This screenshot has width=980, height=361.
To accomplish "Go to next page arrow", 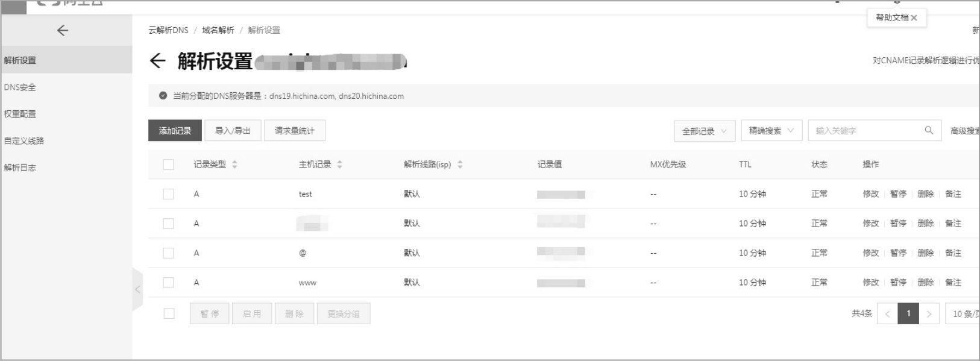I will click(x=929, y=314).
